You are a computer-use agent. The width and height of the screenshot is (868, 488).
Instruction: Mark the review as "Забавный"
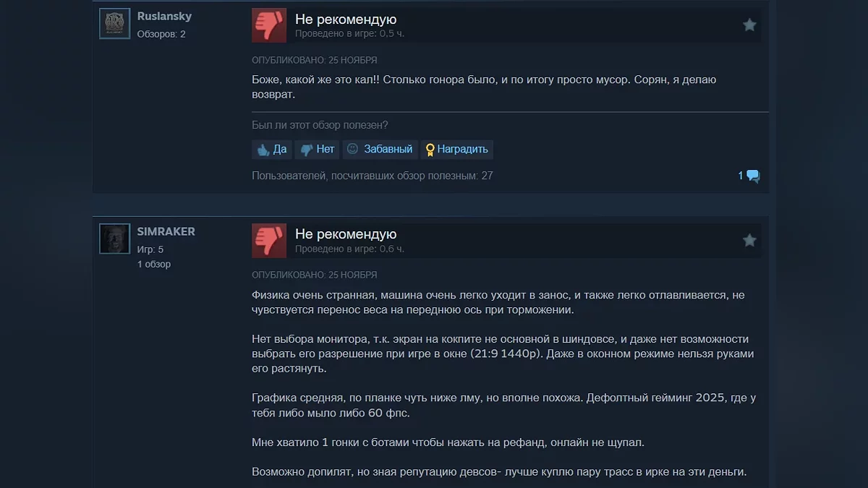pos(380,150)
